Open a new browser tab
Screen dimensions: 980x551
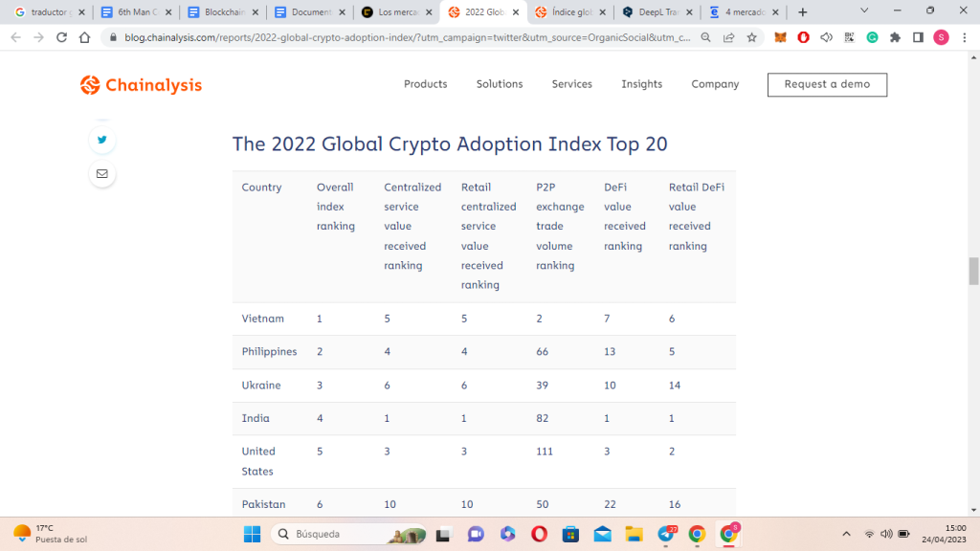803,11
